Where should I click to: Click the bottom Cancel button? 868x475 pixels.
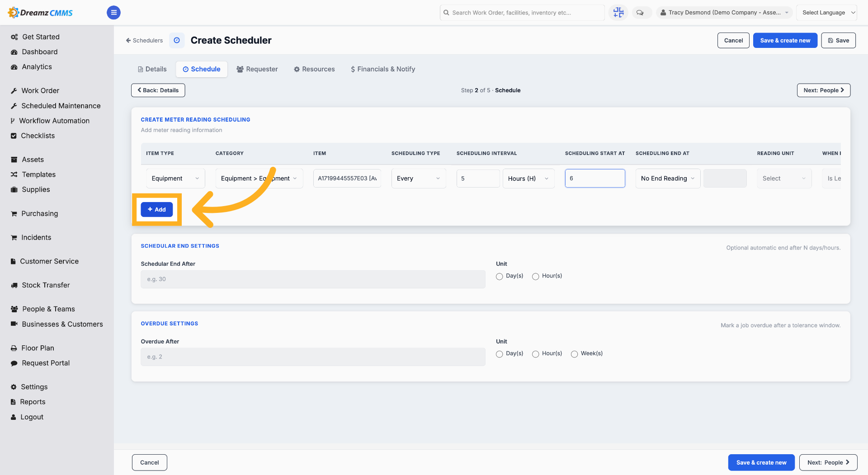[150, 462]
